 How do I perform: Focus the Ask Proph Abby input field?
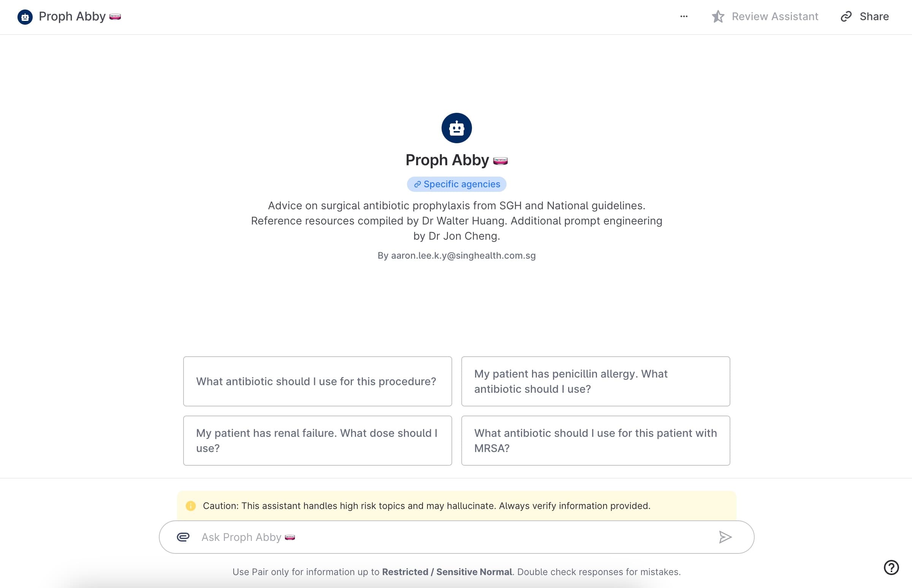[420, 536]
